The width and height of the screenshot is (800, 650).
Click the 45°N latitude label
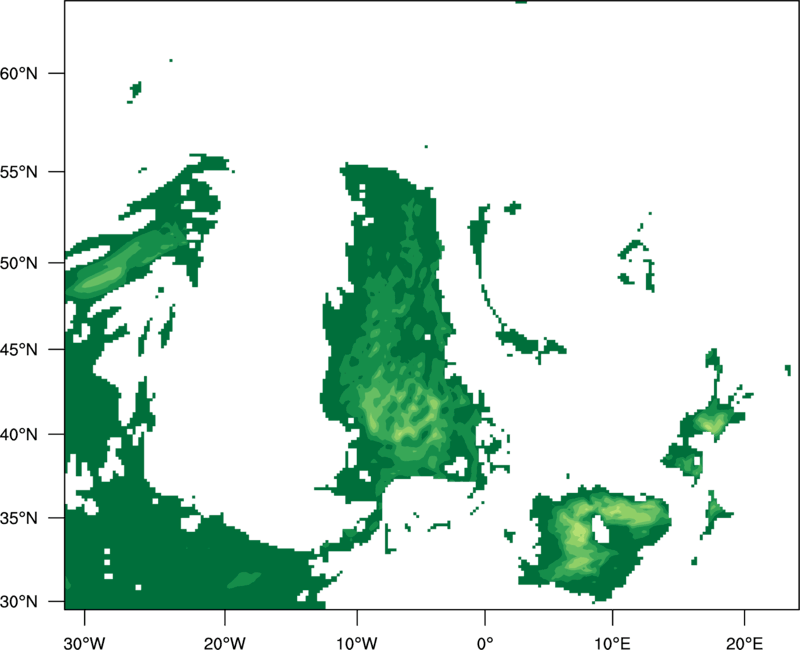click(19, 349)
